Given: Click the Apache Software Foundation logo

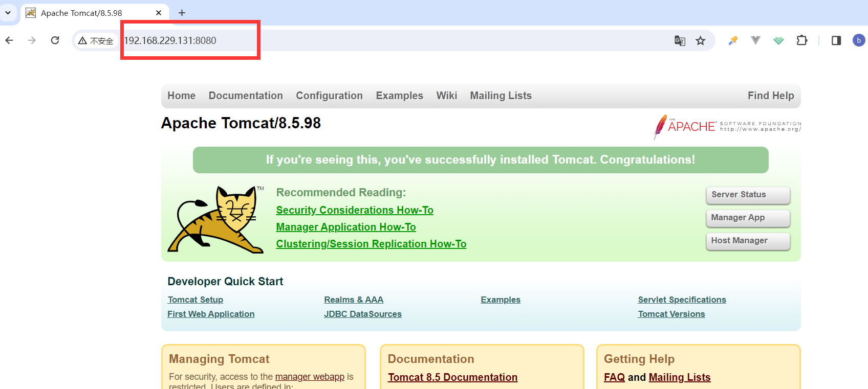Looking at the screenshot, I should 727,127.
